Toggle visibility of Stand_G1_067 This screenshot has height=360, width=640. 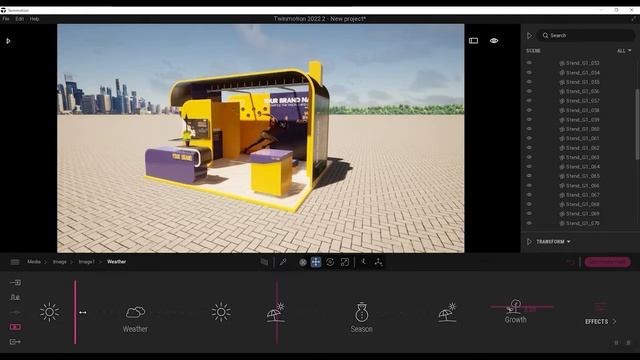click(x=529, y=195)
